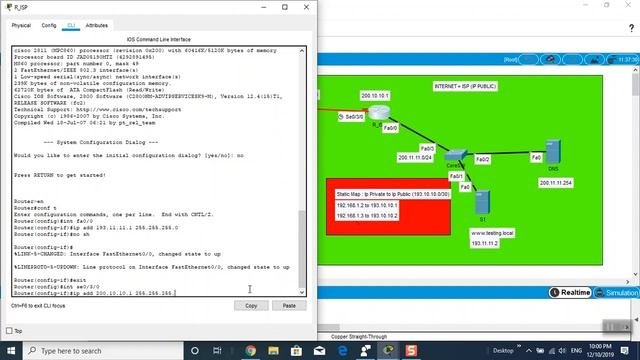Click the CLI vertical scrollbar thumb

click(x=302, y=249)
